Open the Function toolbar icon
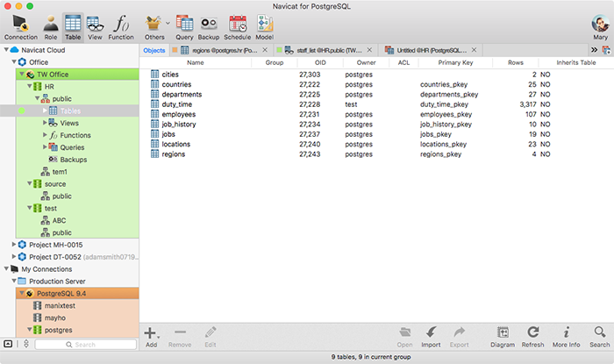 pyautogui.click(x=121, y=27)
